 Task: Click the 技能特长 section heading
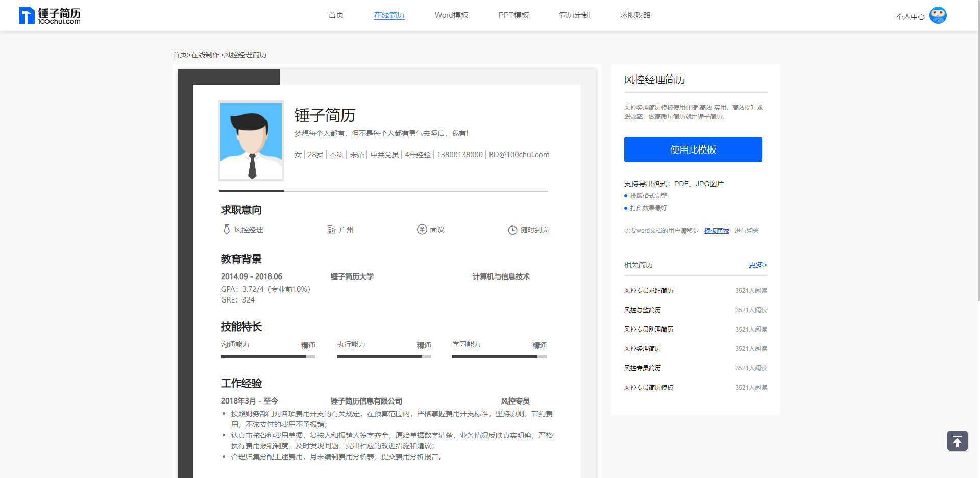241,326
